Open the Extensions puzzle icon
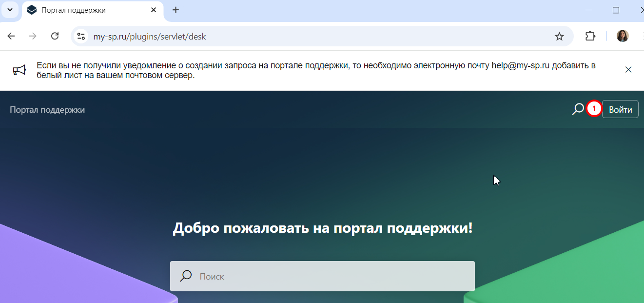644x303 pixels. point(590,36)
